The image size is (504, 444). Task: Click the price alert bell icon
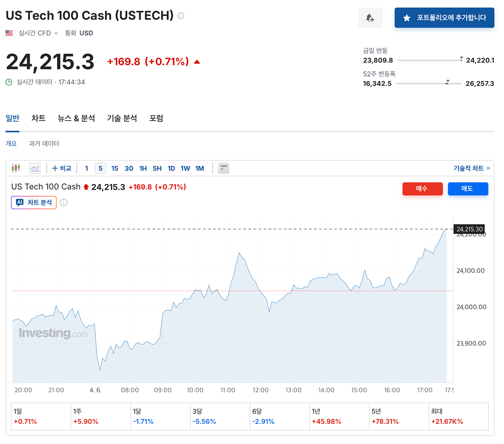[x=370, y=18]
